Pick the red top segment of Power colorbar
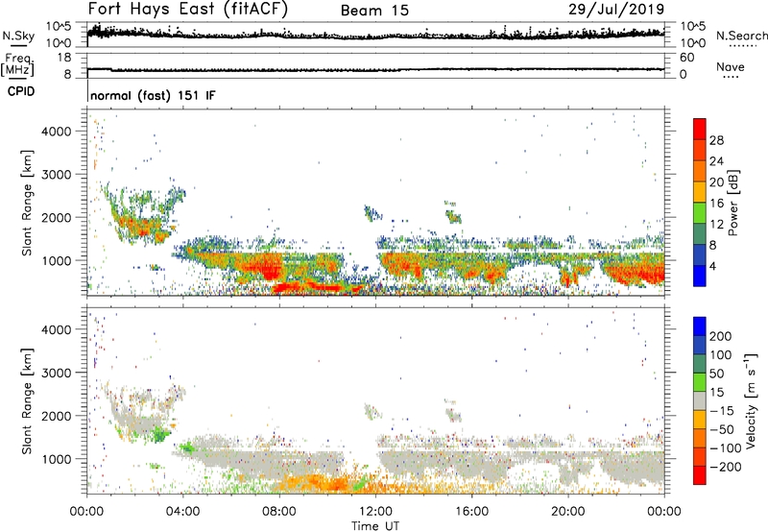768x532 pixels. click(x=700, y=129)
